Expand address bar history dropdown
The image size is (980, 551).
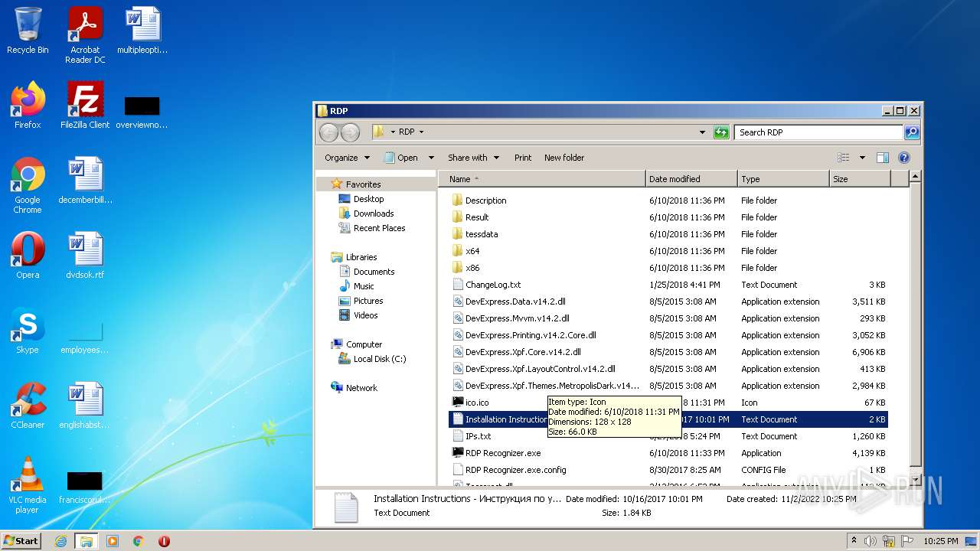[x=702, y=132]
